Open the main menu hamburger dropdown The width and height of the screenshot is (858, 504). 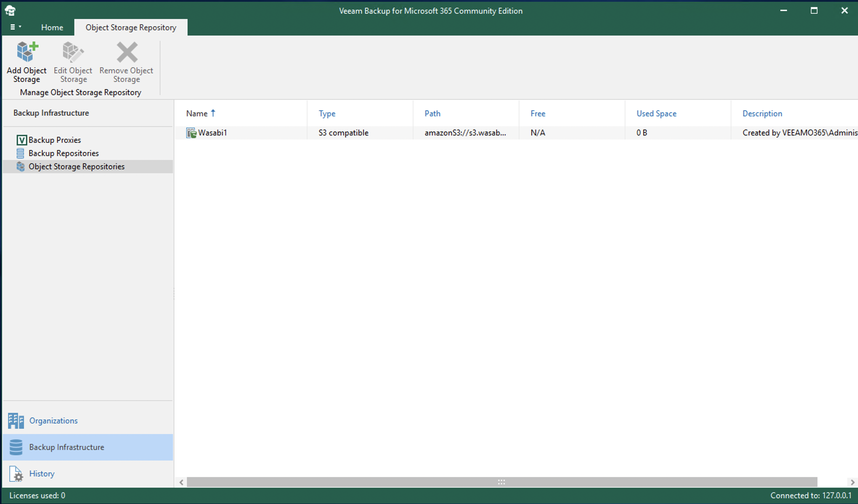[15, 27]
